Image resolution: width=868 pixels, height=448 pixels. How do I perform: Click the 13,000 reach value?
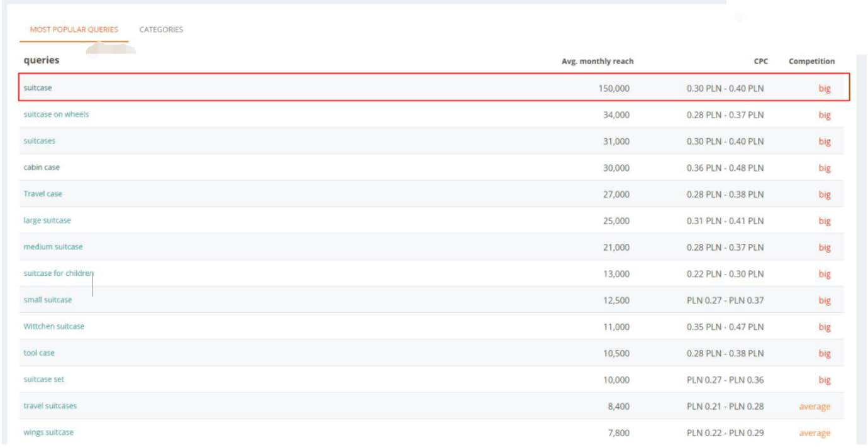(x=616, y=274)
